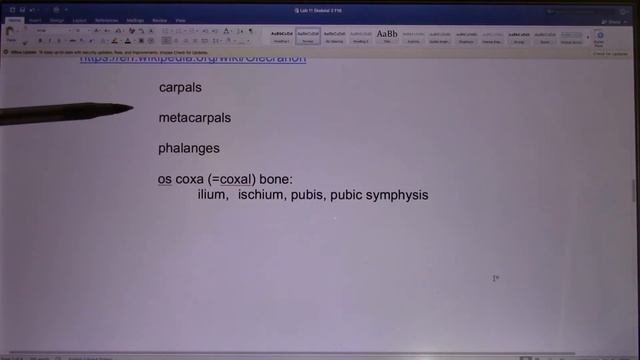Viewport: 640px width, 360px height.
Task: Click the Text Effects icon
Action: 103,41
